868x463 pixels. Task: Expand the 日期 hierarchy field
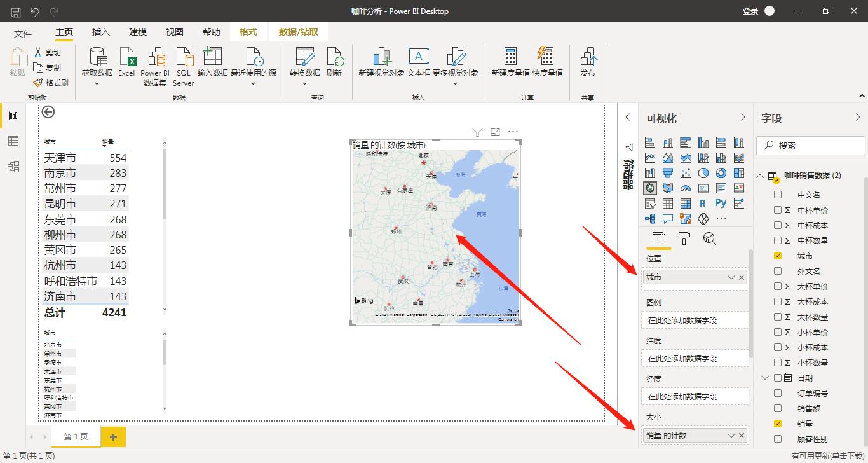pyautogui.click(x=765, y=378)
